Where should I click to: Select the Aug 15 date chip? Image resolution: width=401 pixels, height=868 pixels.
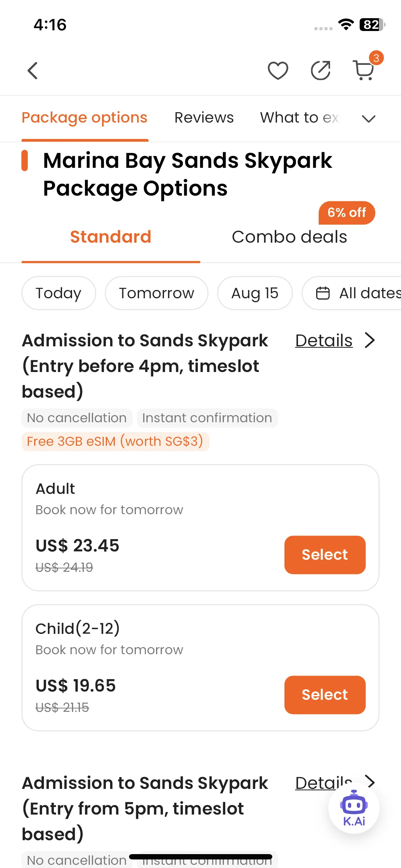(x=255, y=293)
